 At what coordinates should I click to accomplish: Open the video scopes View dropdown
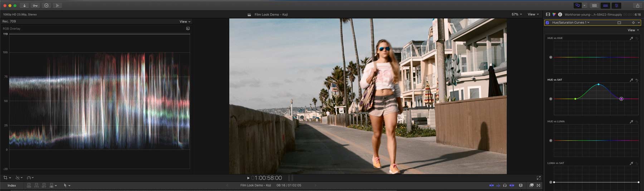click(185, 21)
